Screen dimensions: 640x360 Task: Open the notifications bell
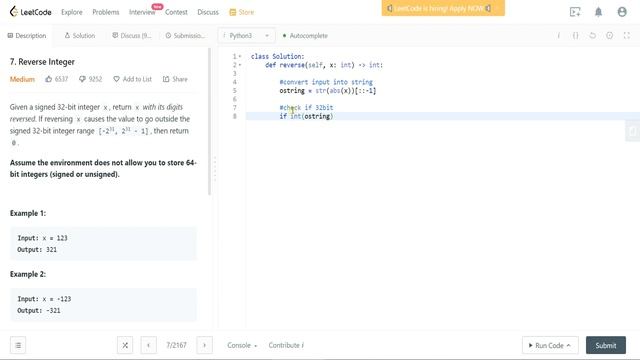point(598,12)
